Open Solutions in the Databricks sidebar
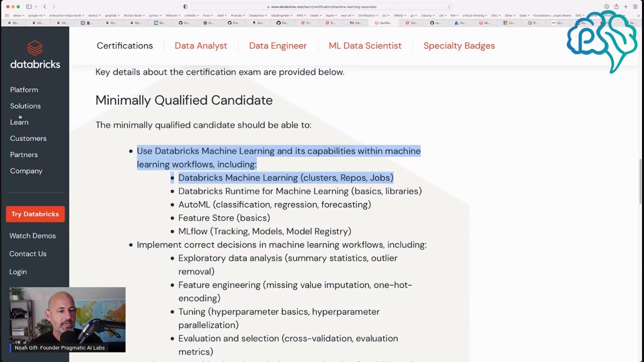This screenshot has width=644, height=362. [25, 106]
